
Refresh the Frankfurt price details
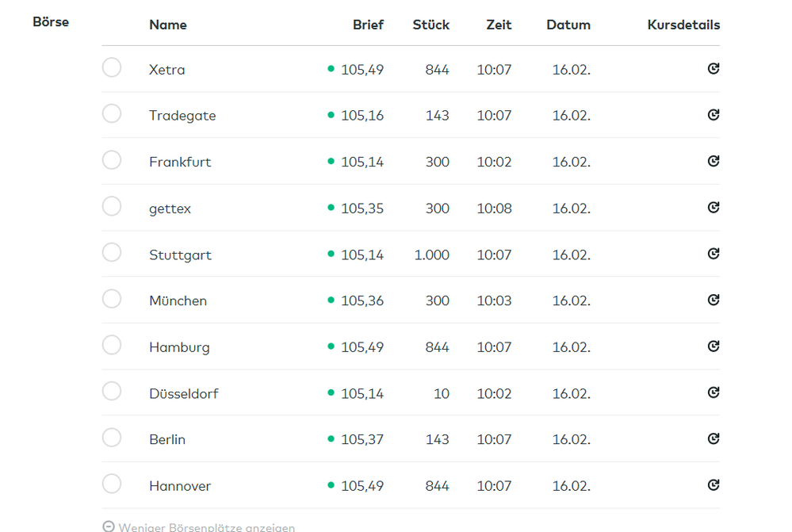point(713,161)
